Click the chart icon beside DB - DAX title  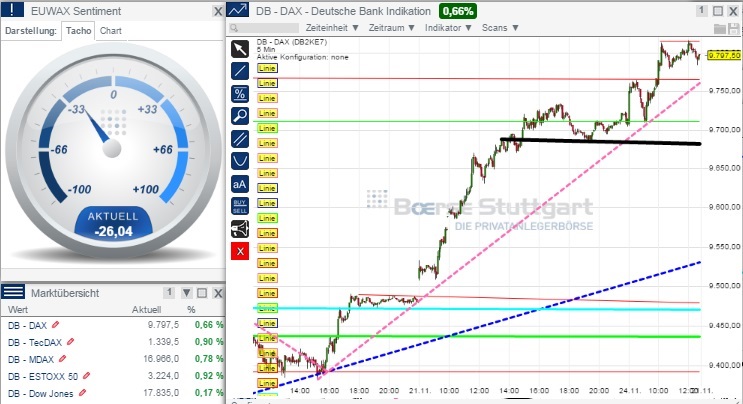click(x=238, y=10)
